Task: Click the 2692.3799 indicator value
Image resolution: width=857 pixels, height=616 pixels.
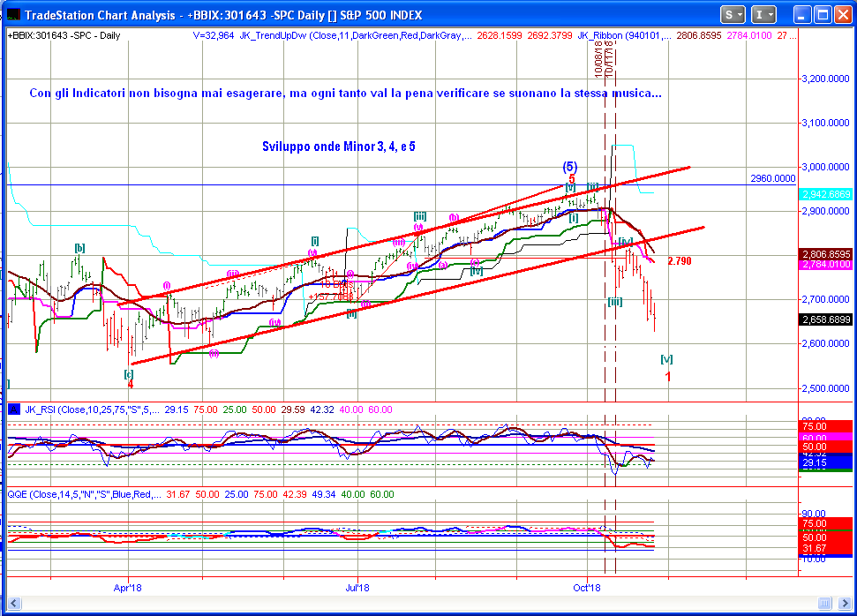Action: pos(549,35)
